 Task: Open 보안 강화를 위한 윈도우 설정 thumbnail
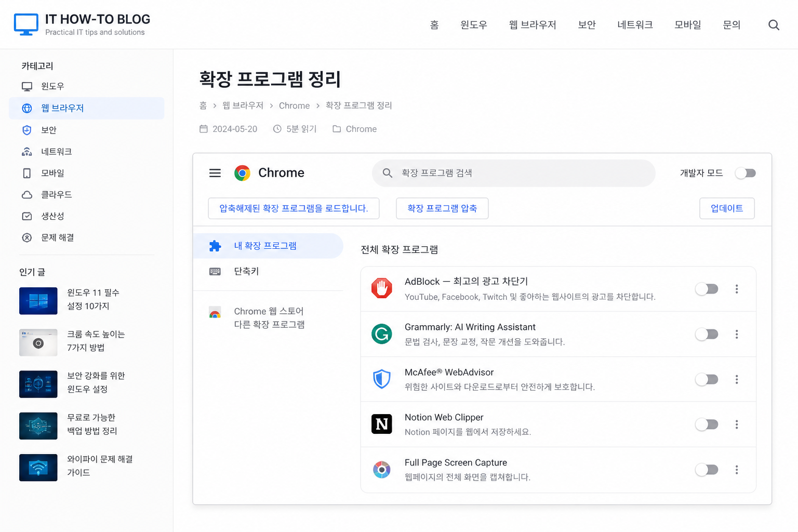[x=38, y=384]
